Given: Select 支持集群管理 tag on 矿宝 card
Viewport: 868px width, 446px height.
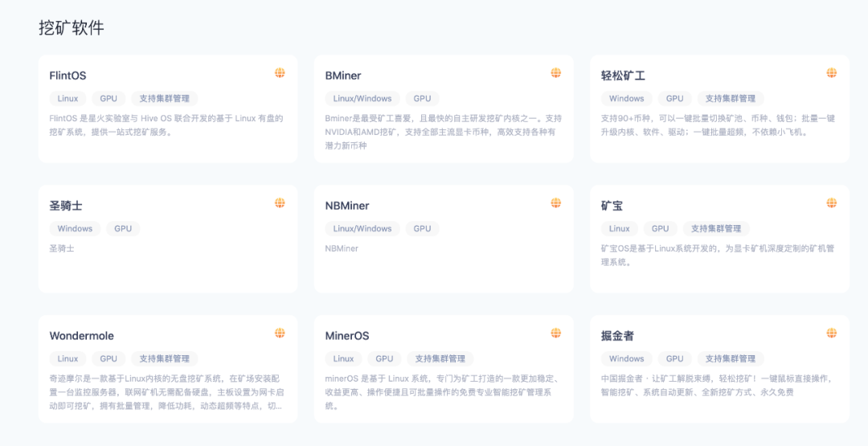Looking at the screenshot, I should (x=716, y=228).
